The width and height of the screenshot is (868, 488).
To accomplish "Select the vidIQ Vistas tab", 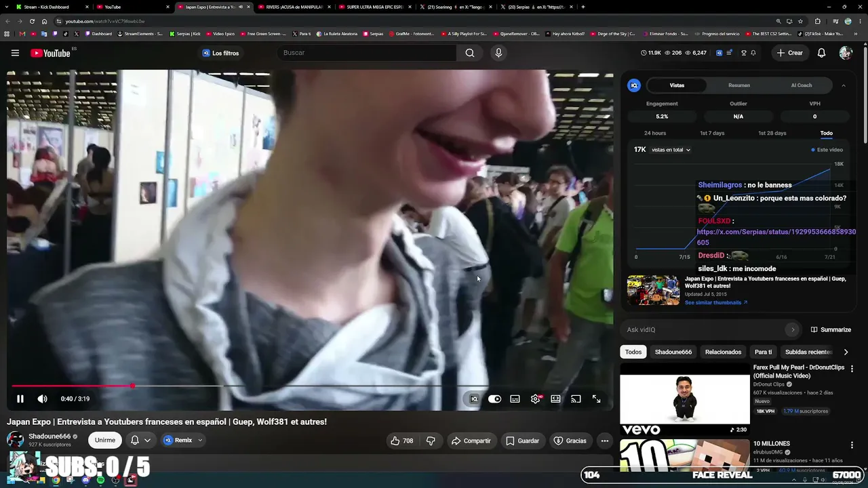I will click(x=677, y=85).
